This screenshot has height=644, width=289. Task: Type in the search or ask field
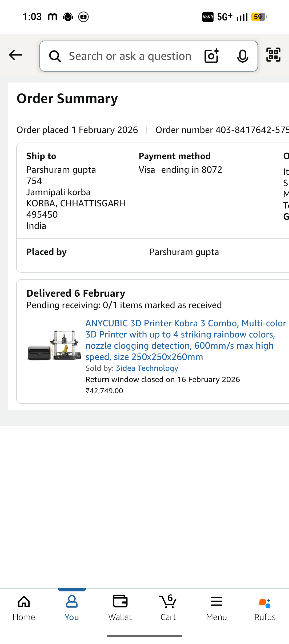coord(130,56)
